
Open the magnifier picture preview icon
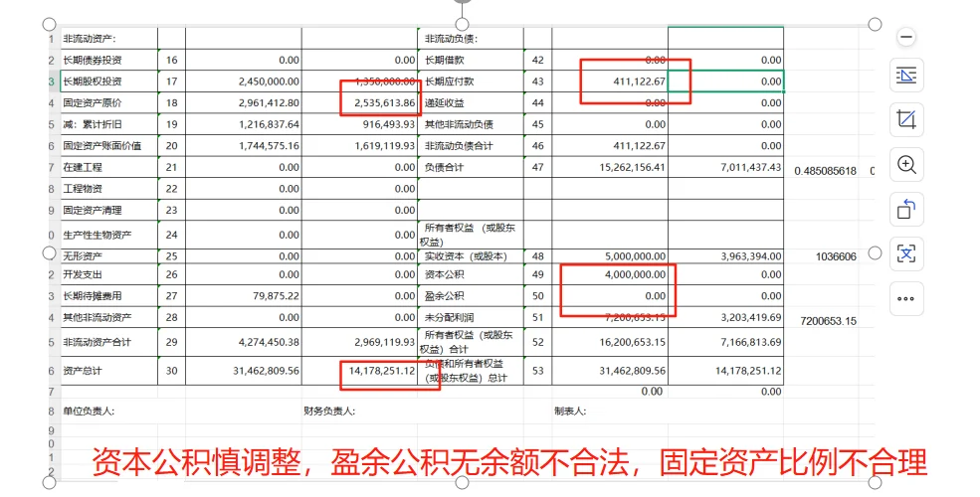[x=906, y=165]
